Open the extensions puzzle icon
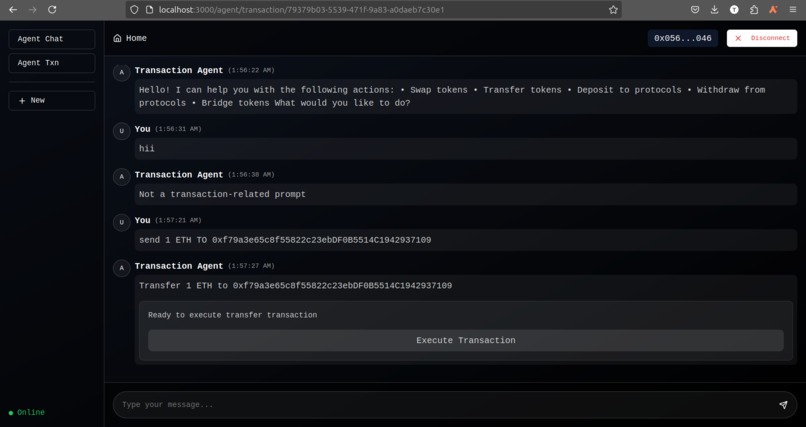 coord(754,10)
